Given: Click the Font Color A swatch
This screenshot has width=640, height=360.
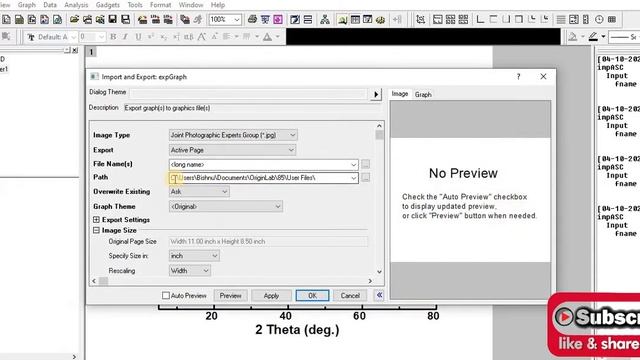Looking at the screenshot, I should 267,37.
